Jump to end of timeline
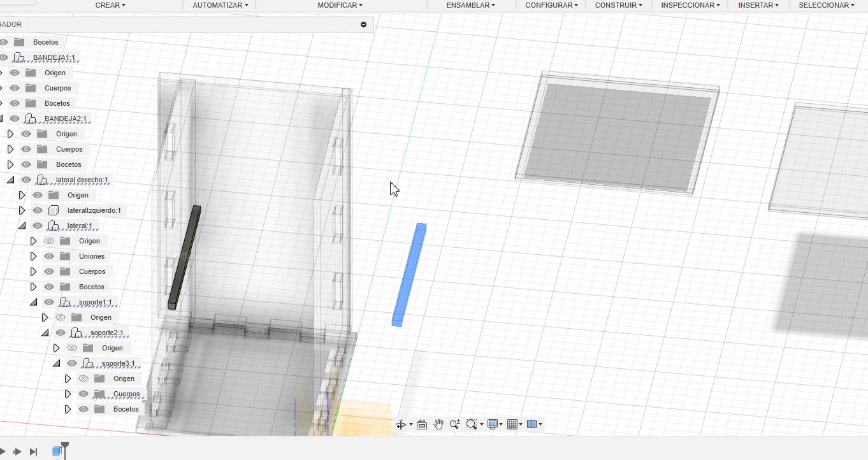 [x=34, y=452]
